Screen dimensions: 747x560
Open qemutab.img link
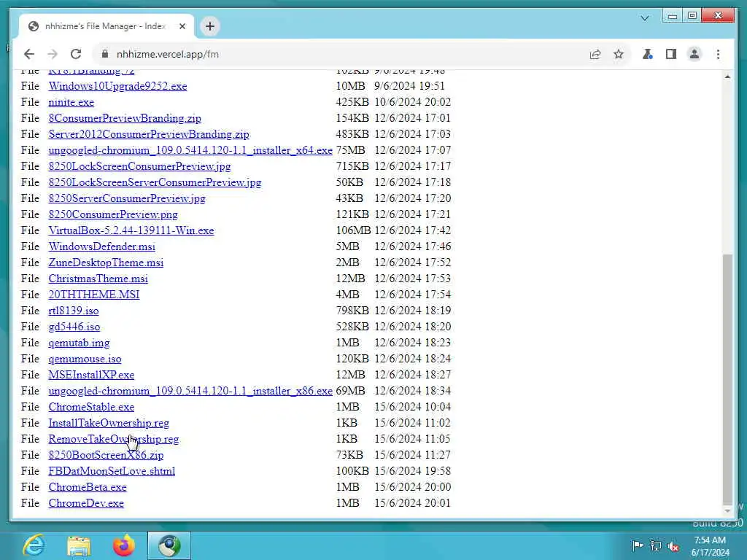pos(79,343)
